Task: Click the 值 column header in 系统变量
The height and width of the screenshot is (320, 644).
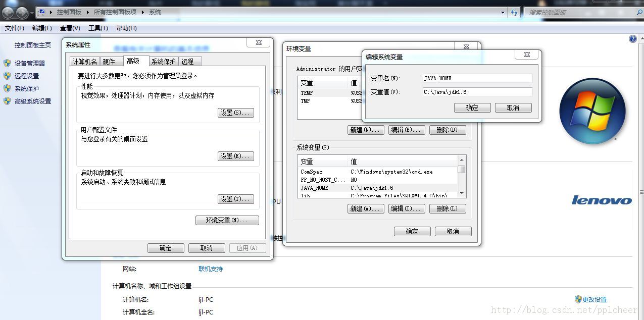Action: click(403, 162)
